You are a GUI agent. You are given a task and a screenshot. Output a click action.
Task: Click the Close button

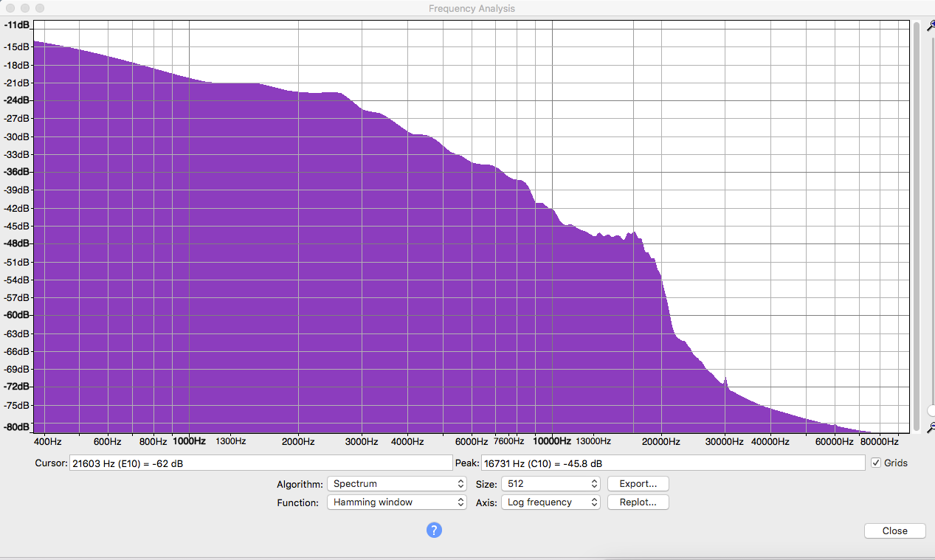click(894, 530)
